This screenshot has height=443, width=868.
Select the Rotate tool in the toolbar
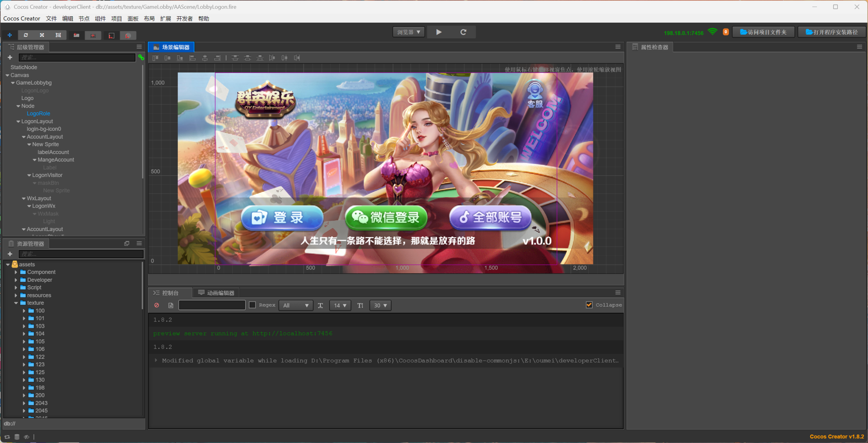25,35
